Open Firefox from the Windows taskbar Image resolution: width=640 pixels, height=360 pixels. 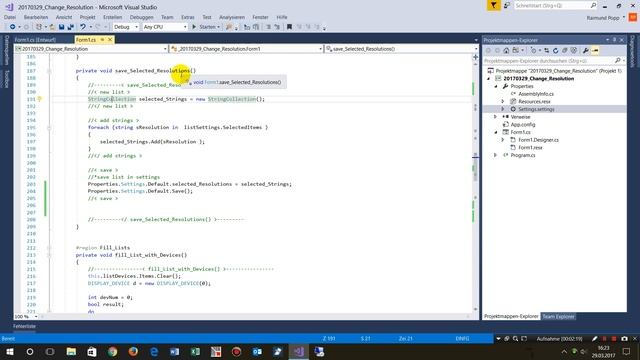click(133, 351)
